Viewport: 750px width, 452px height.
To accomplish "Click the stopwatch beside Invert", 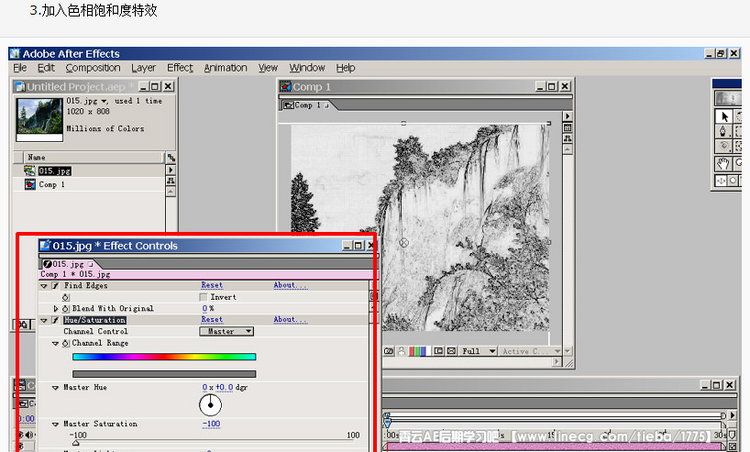I will pos(66,297).
